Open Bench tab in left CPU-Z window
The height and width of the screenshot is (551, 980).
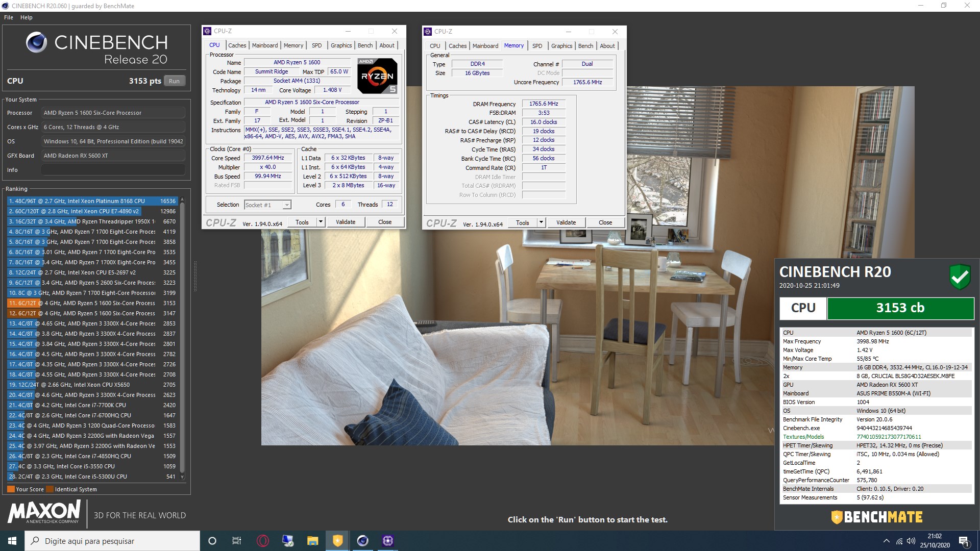click(365, 45)
